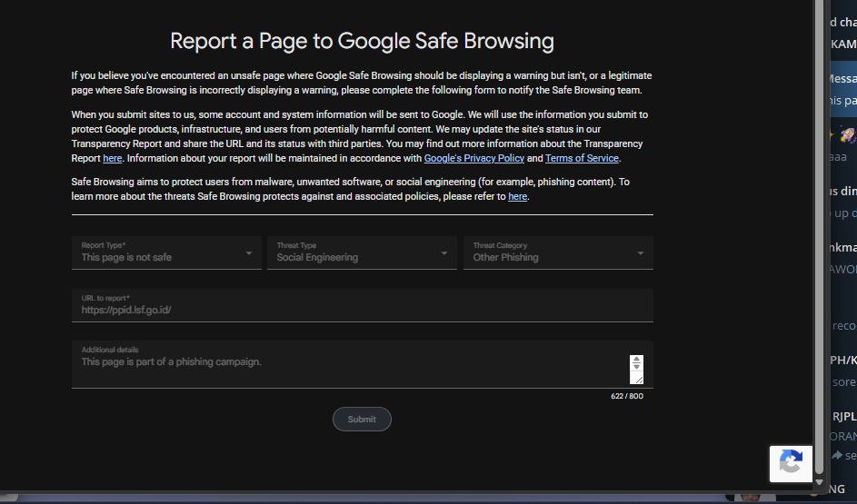Open the Threat Type dropdown
This screenshot has width=857, height=504.
(362, 252)
